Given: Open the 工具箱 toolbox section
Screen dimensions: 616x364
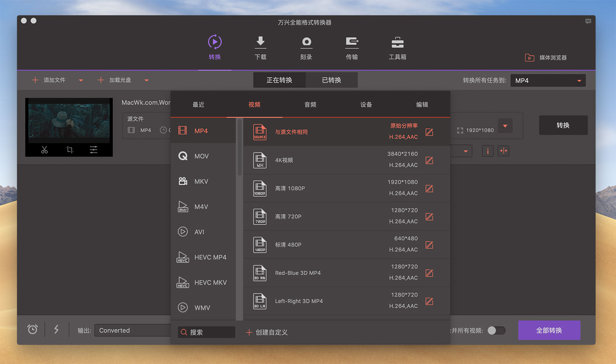Looking at the screenshot, I should click(397, 48).
